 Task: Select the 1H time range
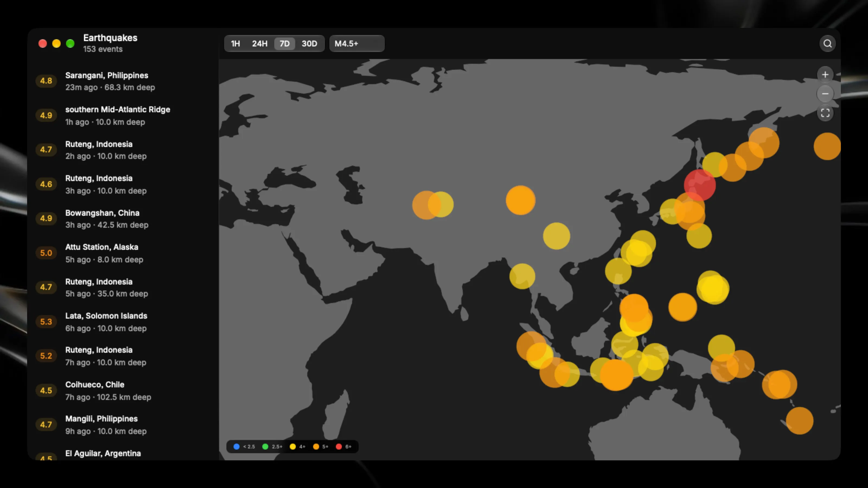(235, 43)
